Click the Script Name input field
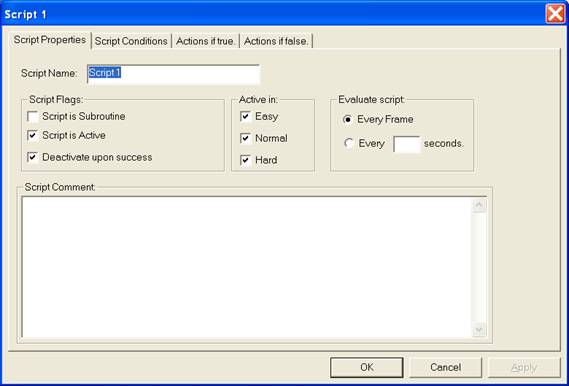Screen dimensions: 569x386 173,74
